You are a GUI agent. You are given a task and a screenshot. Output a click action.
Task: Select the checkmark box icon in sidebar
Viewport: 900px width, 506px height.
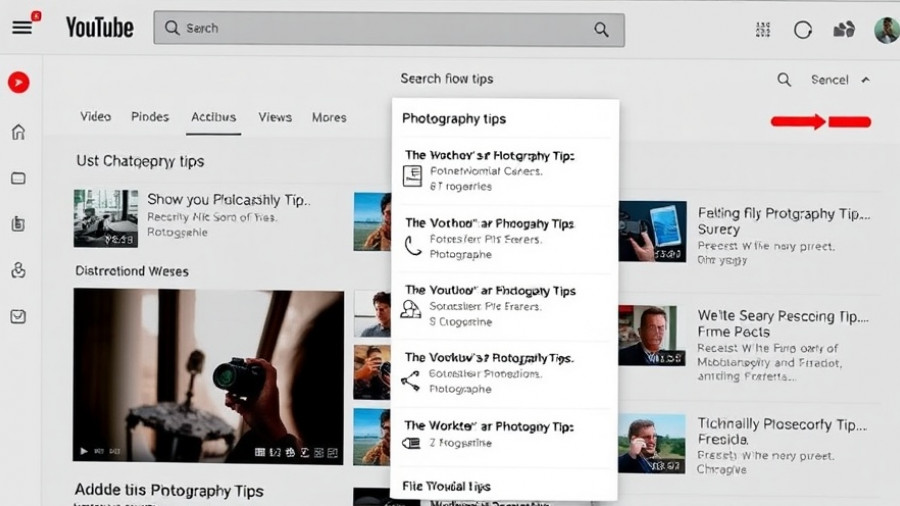(18, 316)
